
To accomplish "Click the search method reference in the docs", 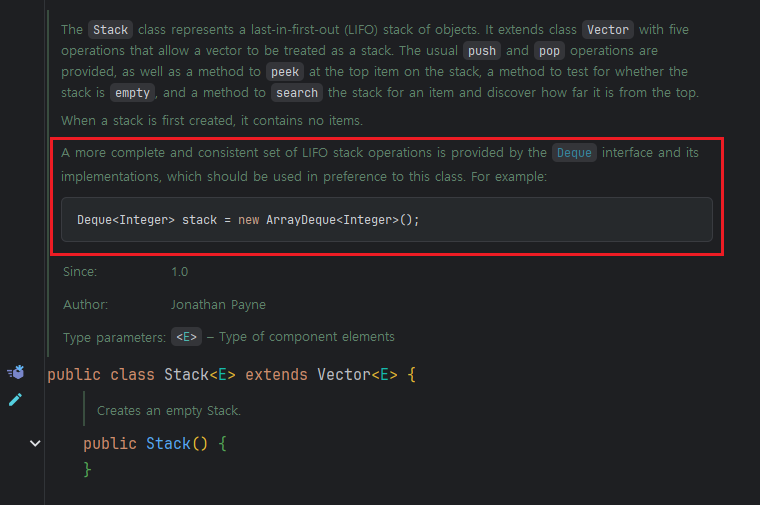I will pyautogui.click(x=296, y=92).
